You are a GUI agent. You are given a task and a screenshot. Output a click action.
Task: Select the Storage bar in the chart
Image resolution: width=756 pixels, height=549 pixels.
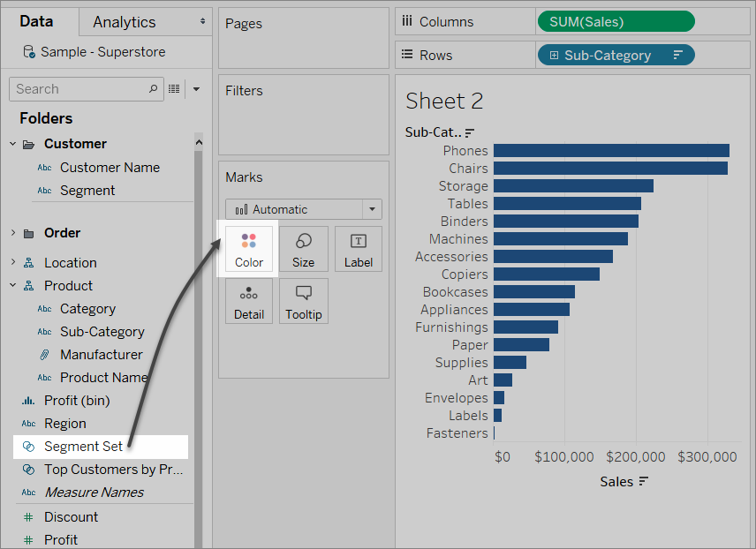pos(573,185)
